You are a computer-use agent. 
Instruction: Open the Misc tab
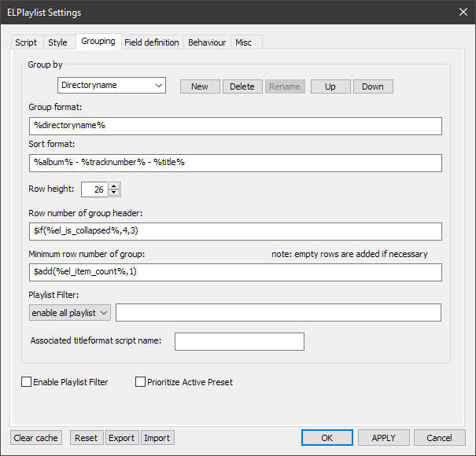click(244, 42)
